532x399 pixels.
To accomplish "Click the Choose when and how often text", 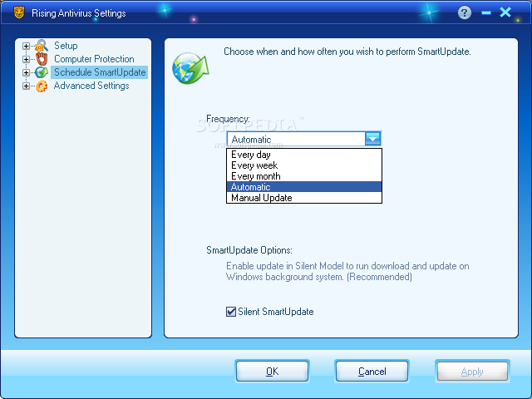I will pyautogui.click(x=347, y=52).
